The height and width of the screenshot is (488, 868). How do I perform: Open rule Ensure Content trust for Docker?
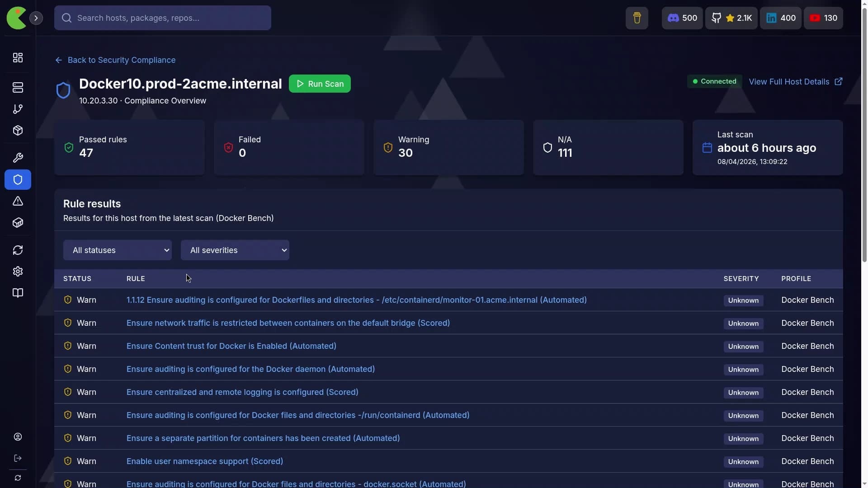[231, 346]
